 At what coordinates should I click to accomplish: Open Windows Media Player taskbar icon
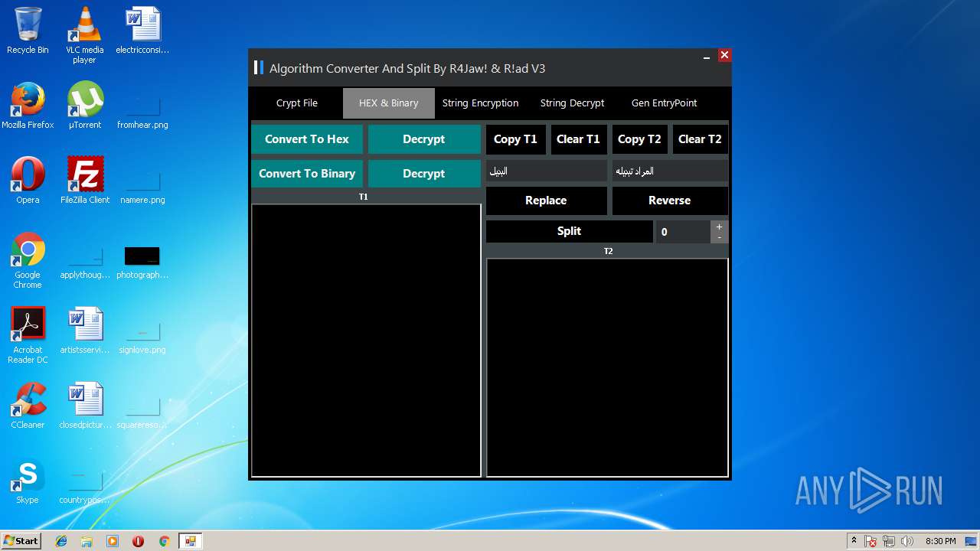pos(113,541)
